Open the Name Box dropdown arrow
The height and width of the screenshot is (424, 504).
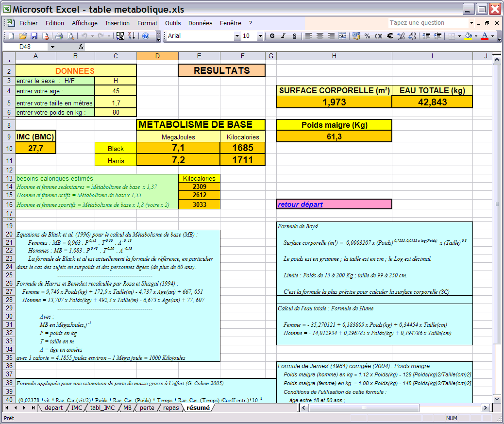pyautogui.click(x=52, y=47)
